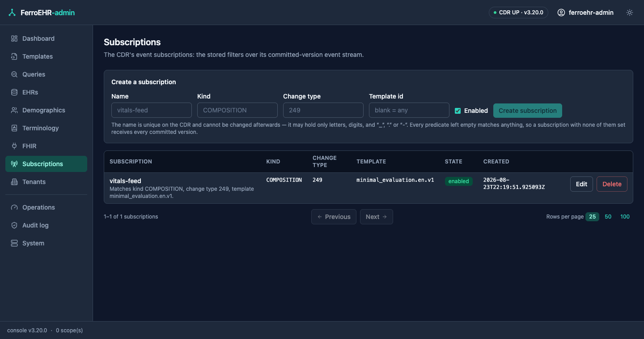
Task: Click the CREATED column header
Action: click(496, 162)
